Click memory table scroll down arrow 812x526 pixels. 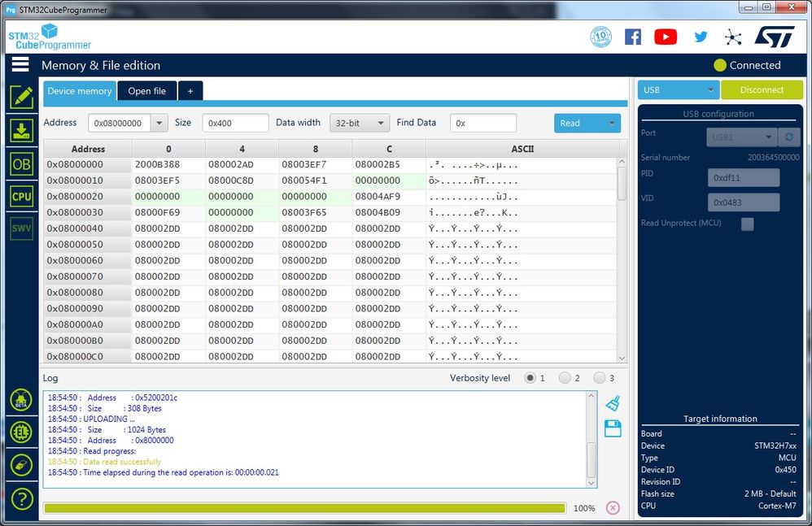tap(622, 358)
